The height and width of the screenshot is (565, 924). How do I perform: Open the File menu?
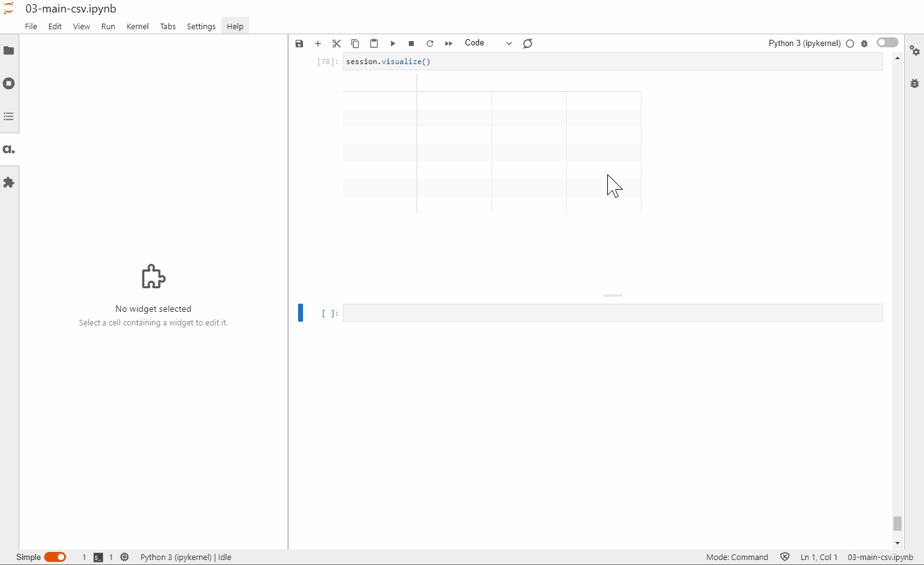[31, 26]
